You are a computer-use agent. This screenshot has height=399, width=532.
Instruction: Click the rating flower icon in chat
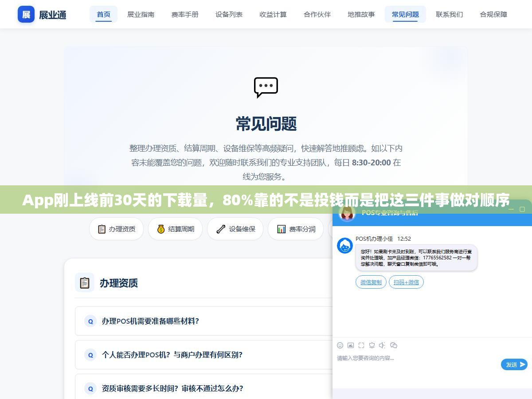click(x=372, y=345)
